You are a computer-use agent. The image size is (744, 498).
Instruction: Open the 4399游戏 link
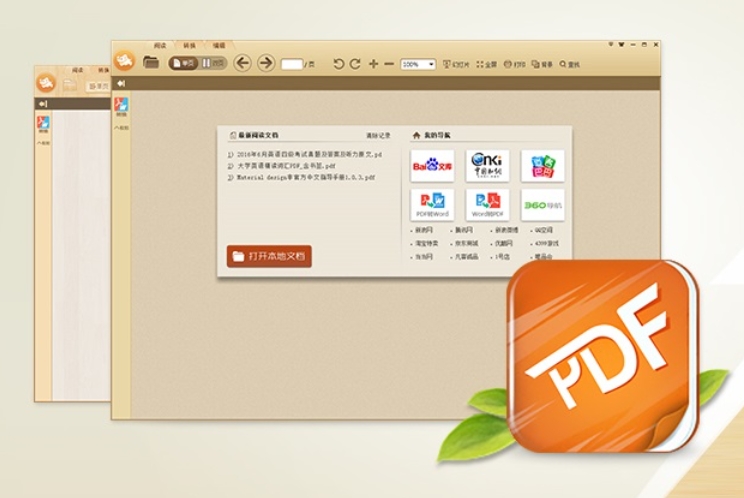pyautogui.click(x=545, y=243)
